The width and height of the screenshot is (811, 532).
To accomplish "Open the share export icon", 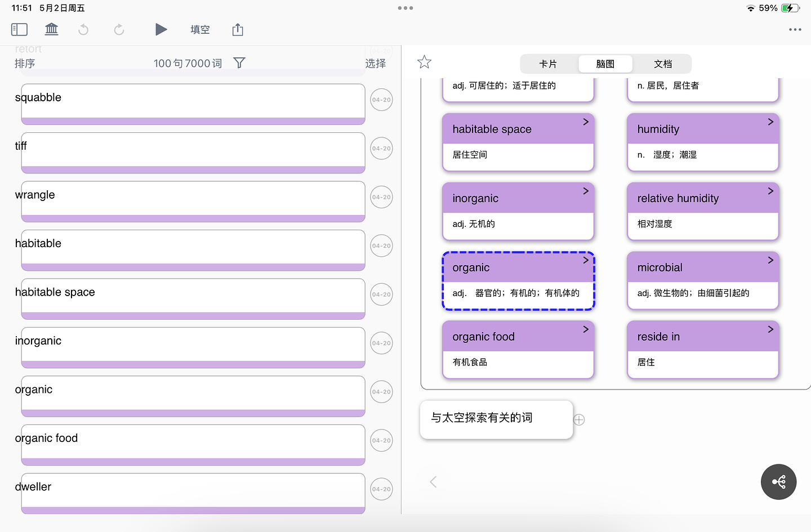I will tap(238, 29).
